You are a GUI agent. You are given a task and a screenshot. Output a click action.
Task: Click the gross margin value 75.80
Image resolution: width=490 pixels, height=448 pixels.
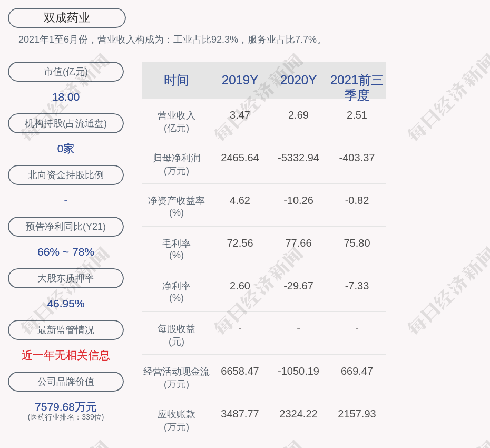pyautogui.click(x=357, y=243)
